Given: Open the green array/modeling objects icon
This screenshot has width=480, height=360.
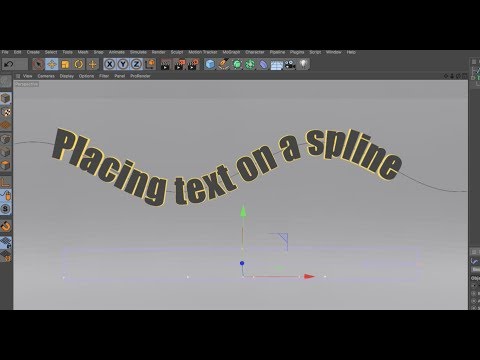Looking at the screenshot, I should point(250,64).
